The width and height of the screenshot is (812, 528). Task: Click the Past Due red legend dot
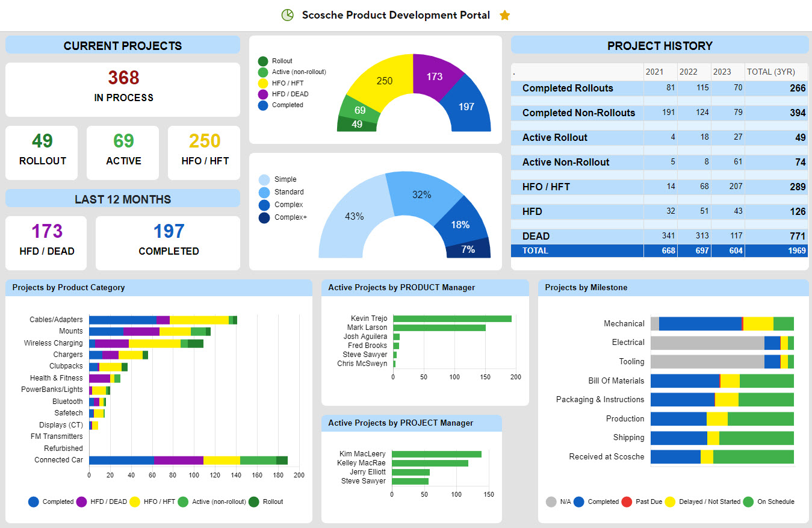click(627, 502)
